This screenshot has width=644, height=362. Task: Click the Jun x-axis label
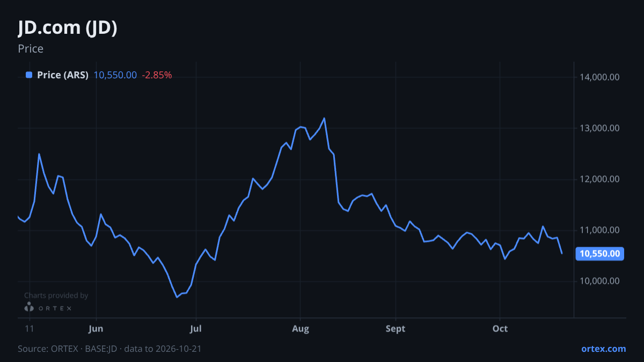pos(96,328)
